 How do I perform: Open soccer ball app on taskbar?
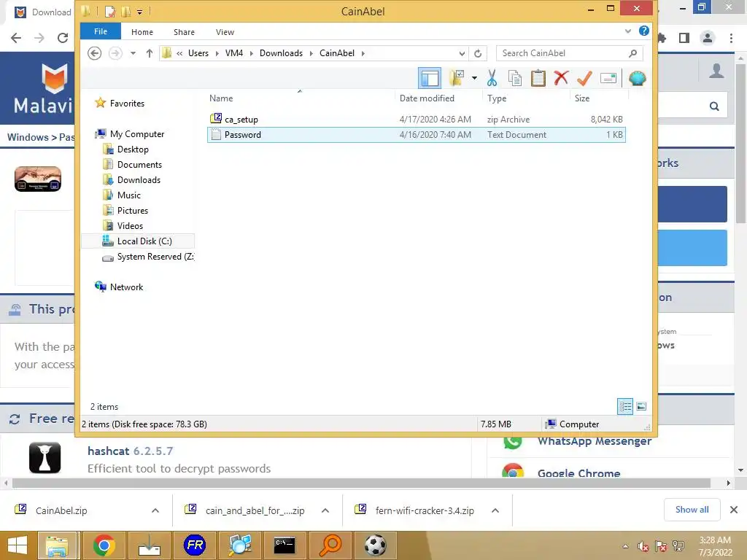tap(376, 545)
